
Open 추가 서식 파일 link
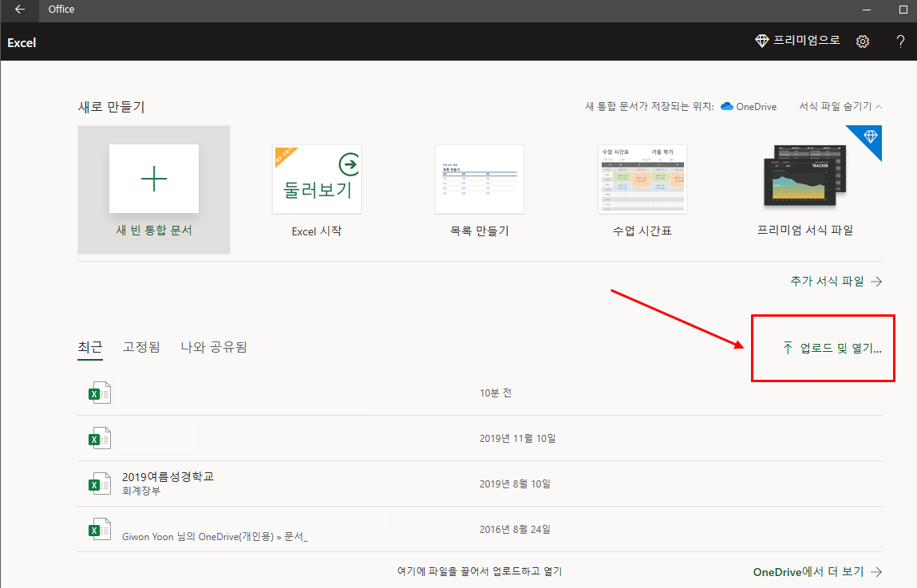click(836, 281)
